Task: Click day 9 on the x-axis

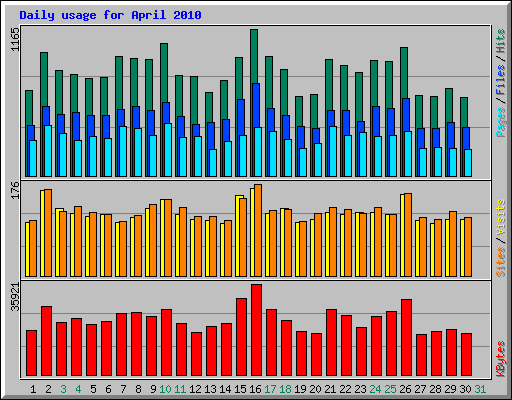Action: click(153, 389)
